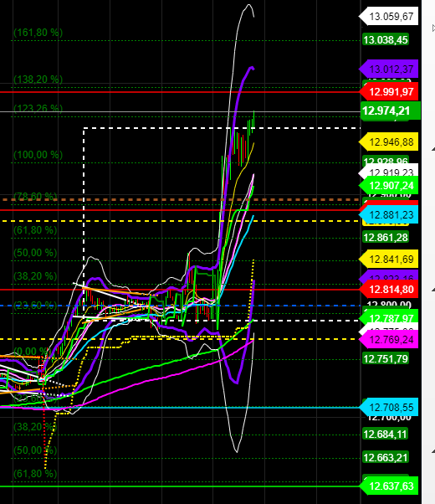435x504 pixels.
Task: Select the yellow 12.841,69 price marker
Action: (x=388, y=259)
